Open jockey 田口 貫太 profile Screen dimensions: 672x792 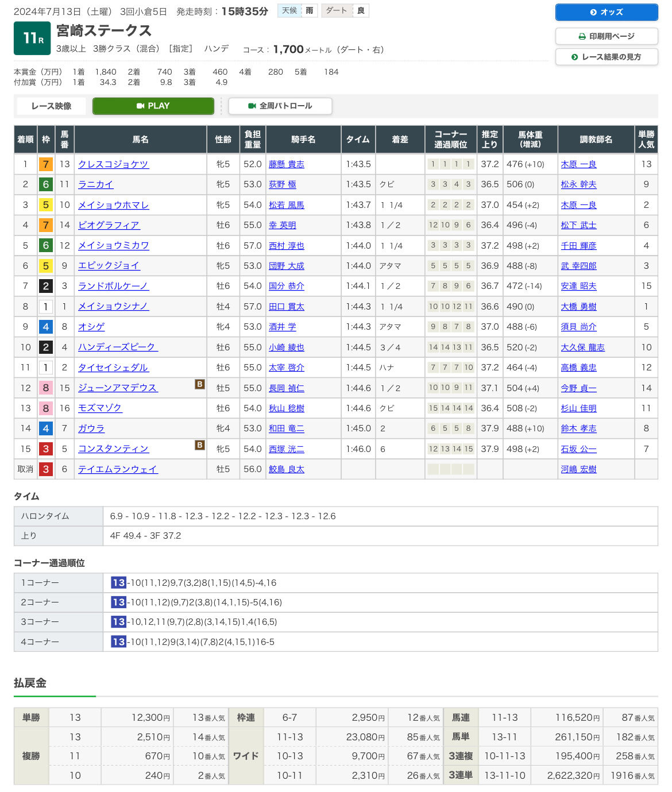coord(287,307)
